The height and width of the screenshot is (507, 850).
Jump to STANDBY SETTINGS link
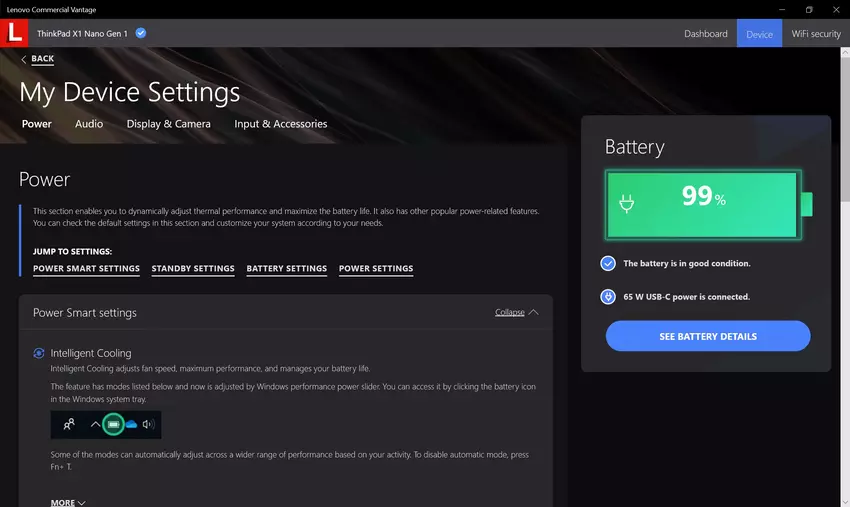pos(193,268)
